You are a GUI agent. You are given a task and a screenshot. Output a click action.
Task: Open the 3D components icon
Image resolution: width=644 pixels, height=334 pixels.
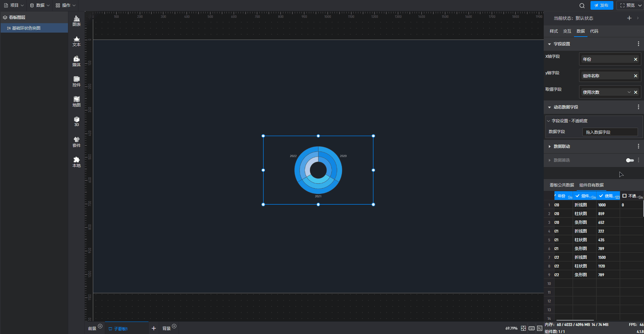click(x=76, y=121)
